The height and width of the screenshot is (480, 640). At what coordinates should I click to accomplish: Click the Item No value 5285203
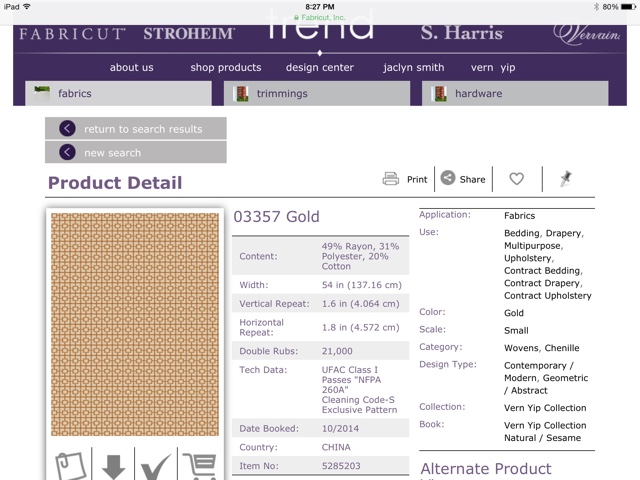(341, 466)
